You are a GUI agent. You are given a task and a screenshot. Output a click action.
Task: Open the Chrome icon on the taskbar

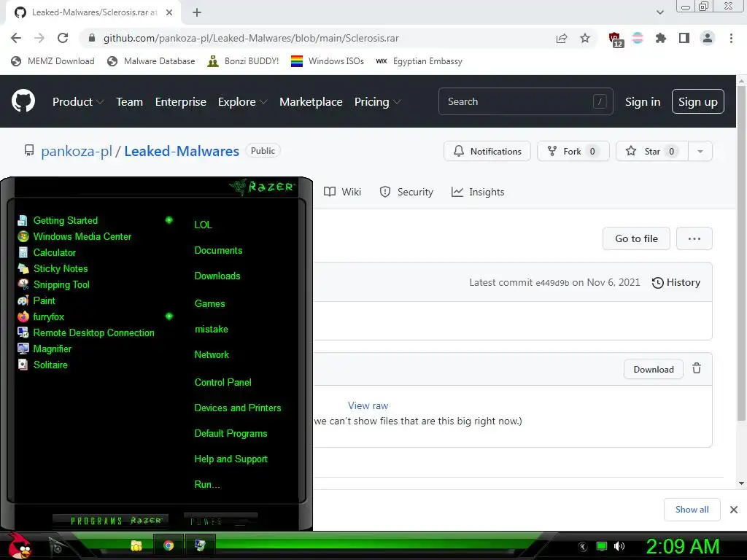(x=169, y=545)
